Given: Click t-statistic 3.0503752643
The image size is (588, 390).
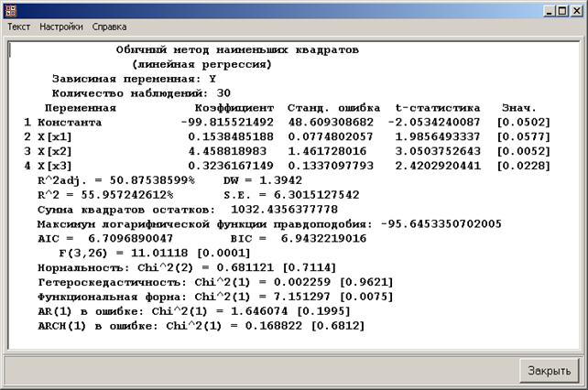Looking at the screenshot, I should coord(438,151).
